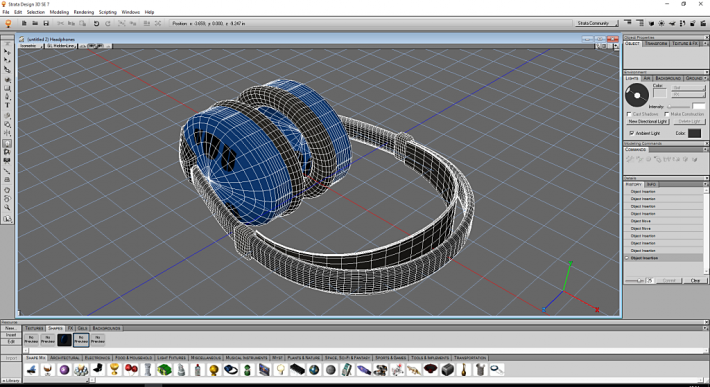The height and width of the screenshot is (387, 710).
Task: Click the orange Strata lamp icon
Action: [8, 23]
